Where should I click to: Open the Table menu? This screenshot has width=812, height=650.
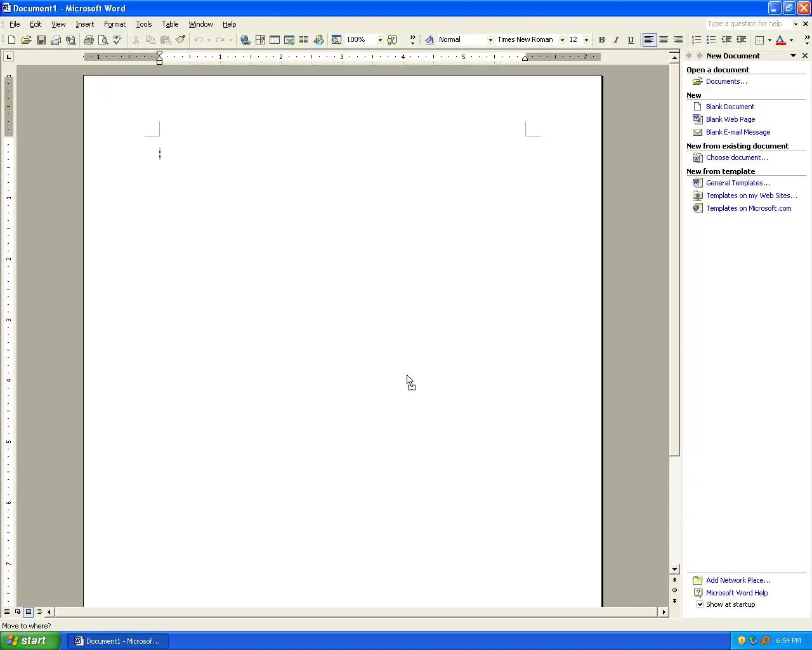(x=170, y=24)
